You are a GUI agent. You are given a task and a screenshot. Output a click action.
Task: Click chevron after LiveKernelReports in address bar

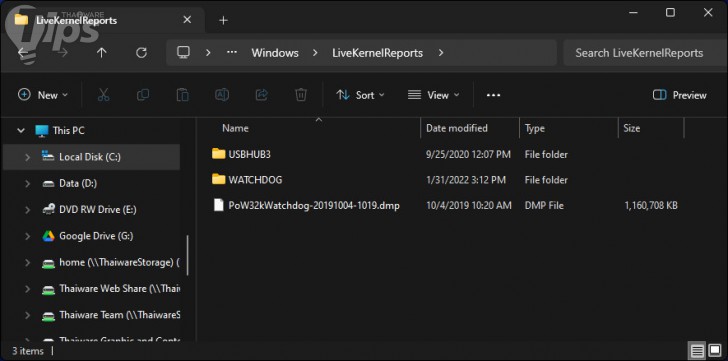(441, 53)
